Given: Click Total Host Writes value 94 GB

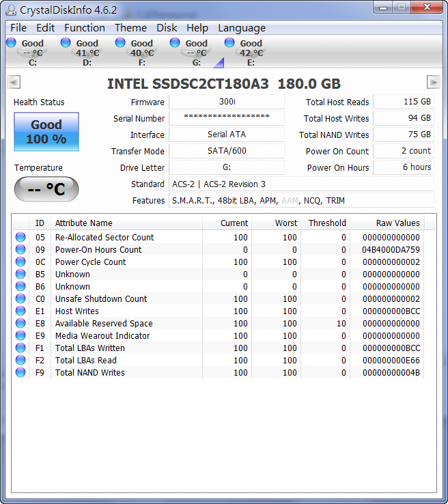Looking at the screenshot, I should tap(404, 118).
